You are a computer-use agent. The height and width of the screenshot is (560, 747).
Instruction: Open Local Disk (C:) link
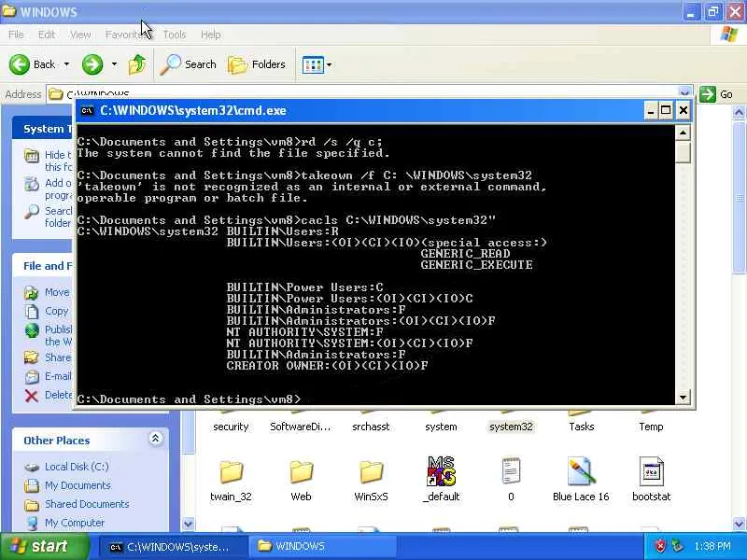77,467
